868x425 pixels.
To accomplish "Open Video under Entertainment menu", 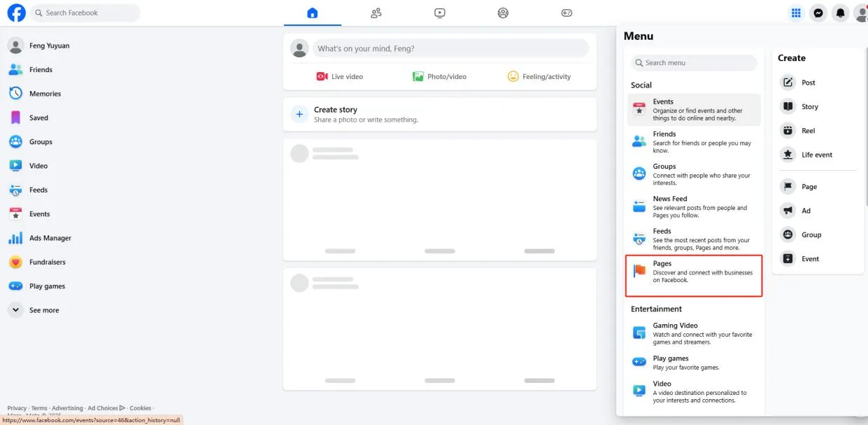I will (694, 392).
